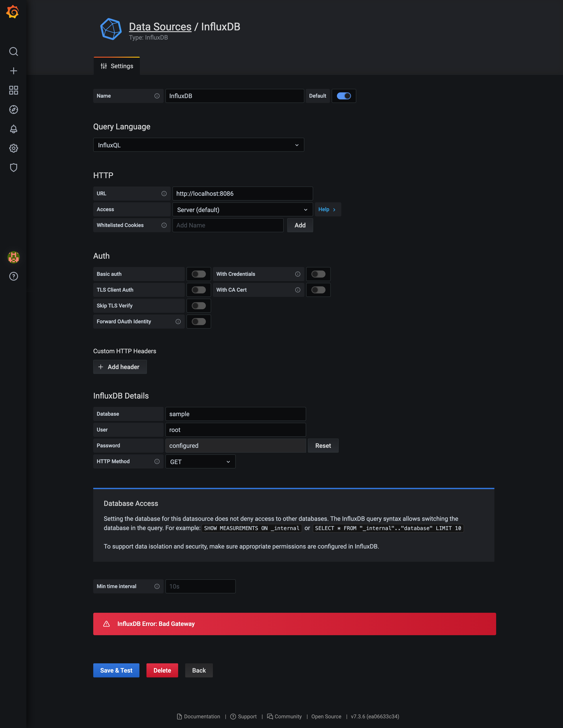Screen dimensions: 563x728
Task: Open the Server Admin shield icon
Action: tap(13, 167)
